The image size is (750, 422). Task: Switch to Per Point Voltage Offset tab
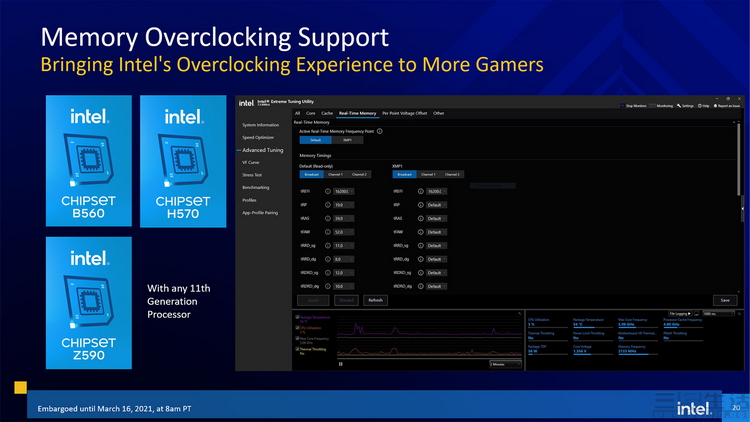click(404, 113)
